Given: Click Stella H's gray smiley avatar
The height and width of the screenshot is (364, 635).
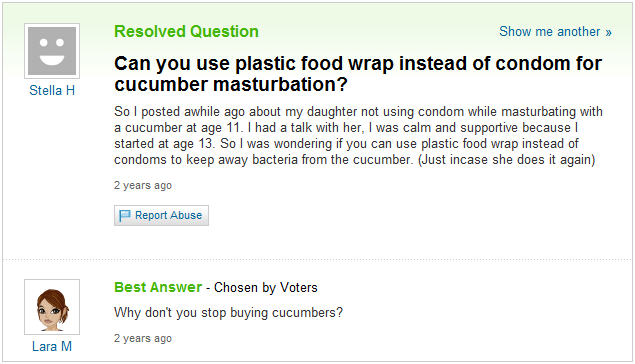Looking at the screenshot, I should [52, 51].
